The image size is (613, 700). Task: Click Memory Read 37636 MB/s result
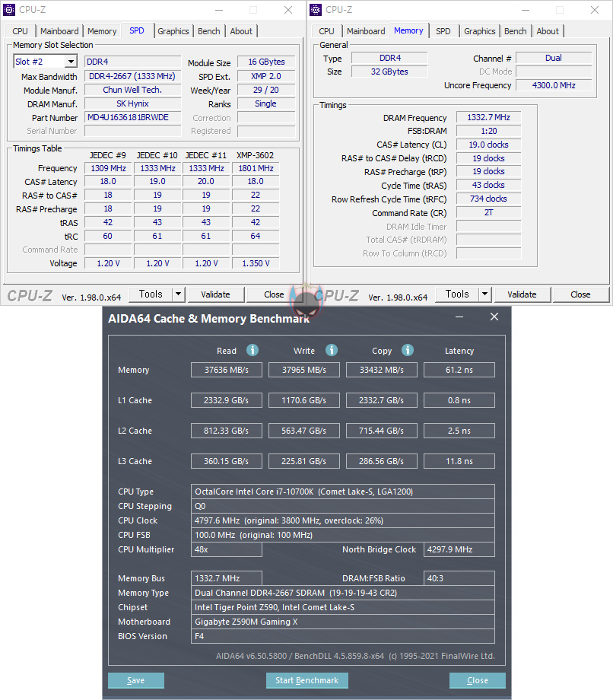(227, 370)
